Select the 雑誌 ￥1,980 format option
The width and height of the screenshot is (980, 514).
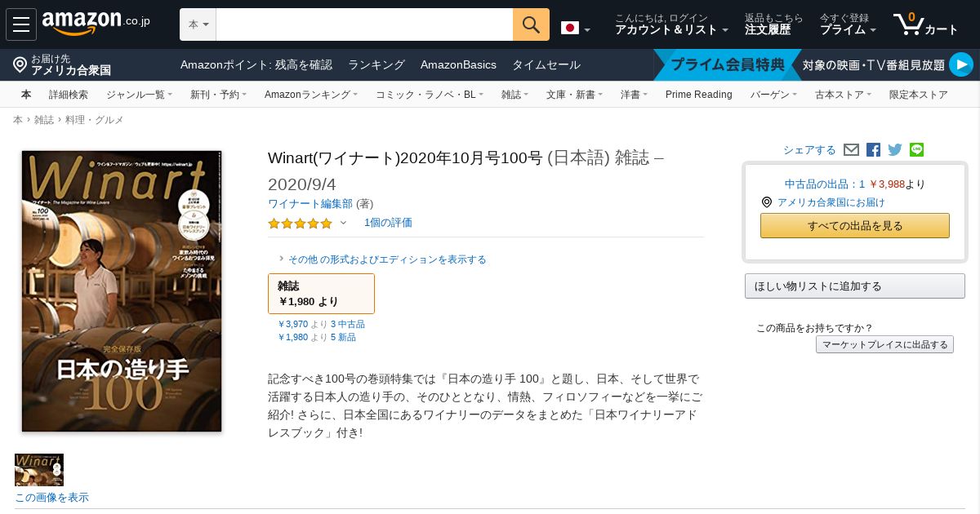click(321, 294)
